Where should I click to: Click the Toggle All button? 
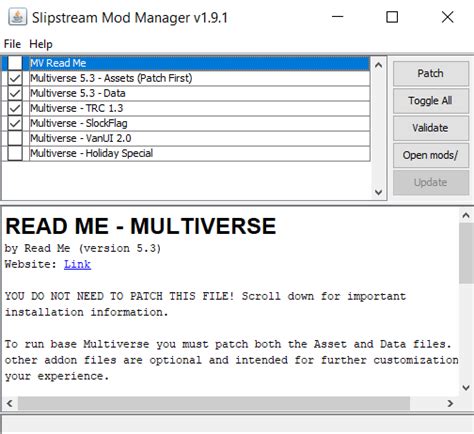pos(431,101)
